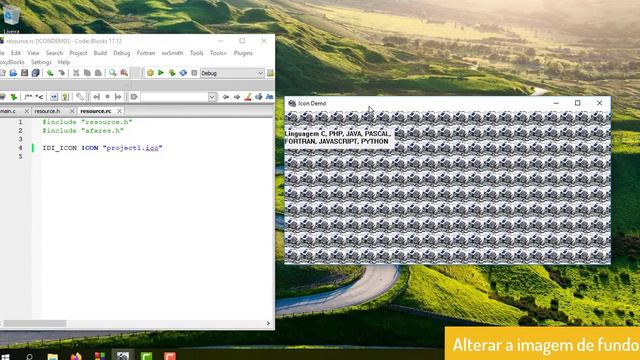The image size is (640, 360).
Task: Click the Jump forward arrow icon
Action: point(237,97)
